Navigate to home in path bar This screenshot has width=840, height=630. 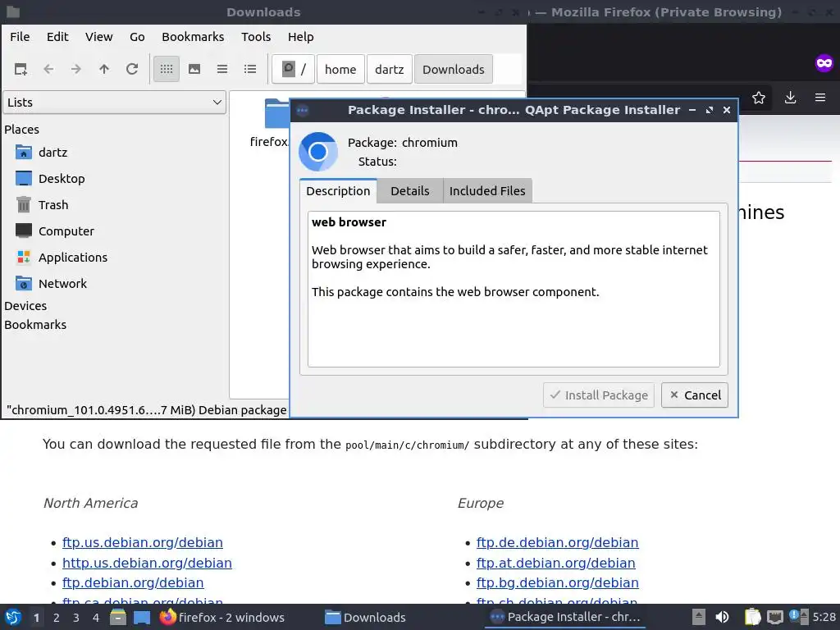[340, 69]
